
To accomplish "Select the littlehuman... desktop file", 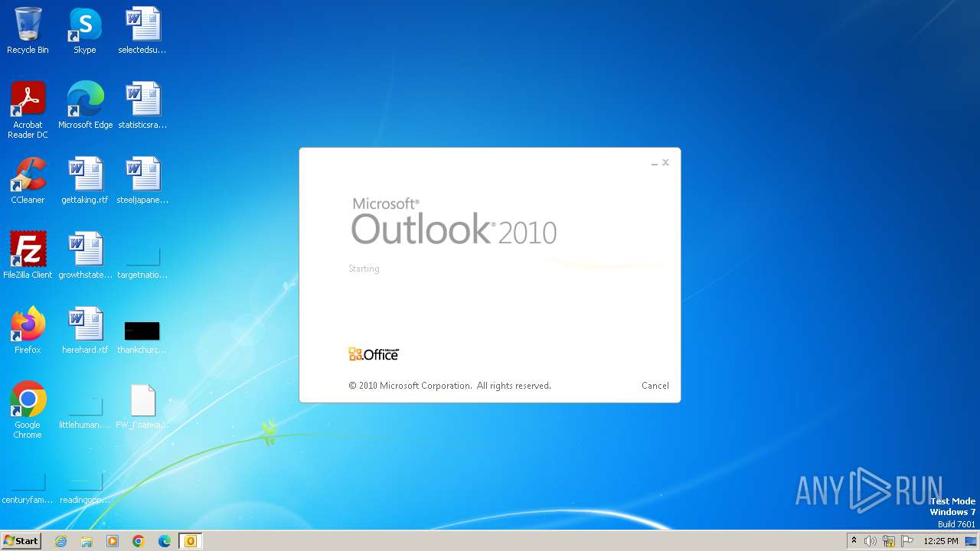I will (x=85, y=413).
